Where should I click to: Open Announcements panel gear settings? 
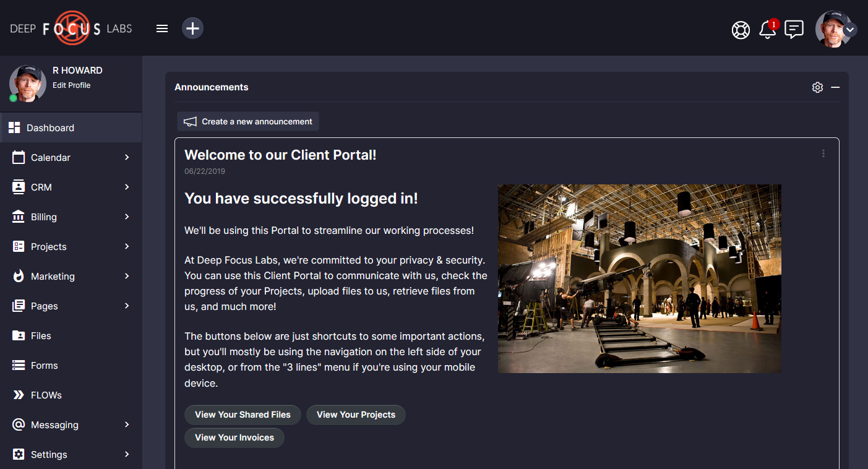[x=817, y=87]
